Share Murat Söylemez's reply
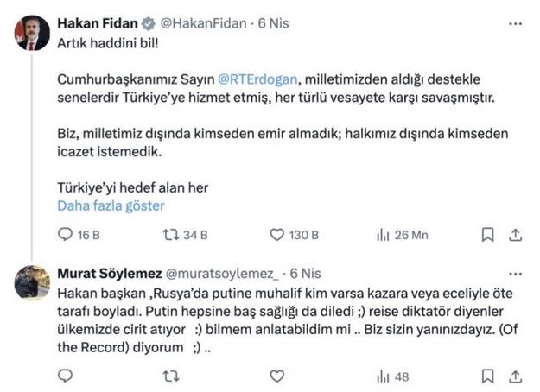The image size is (540, 392). [516, 375]
